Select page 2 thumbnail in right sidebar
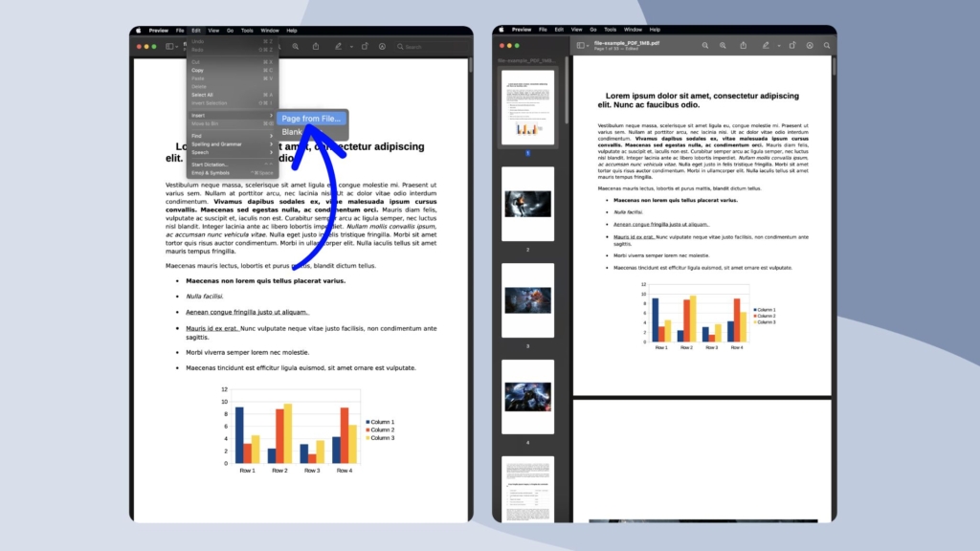 [x=527, y=204]
